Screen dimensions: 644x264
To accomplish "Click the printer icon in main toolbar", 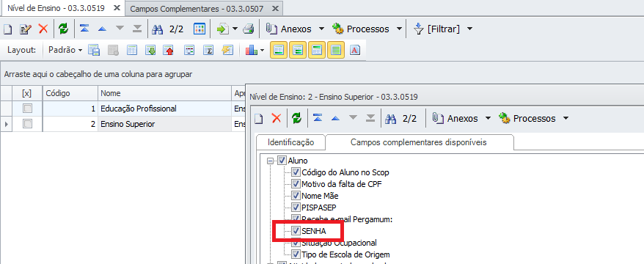I will pos(249,29).
